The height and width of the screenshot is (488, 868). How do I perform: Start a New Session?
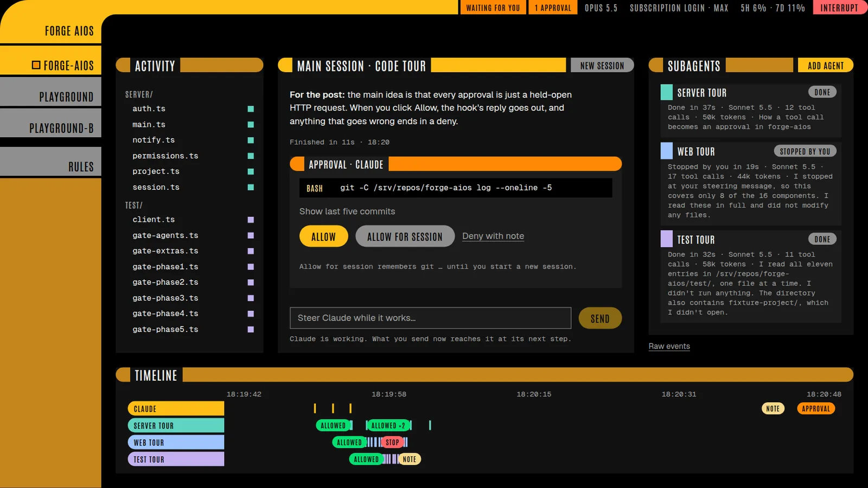coord(602,66)
